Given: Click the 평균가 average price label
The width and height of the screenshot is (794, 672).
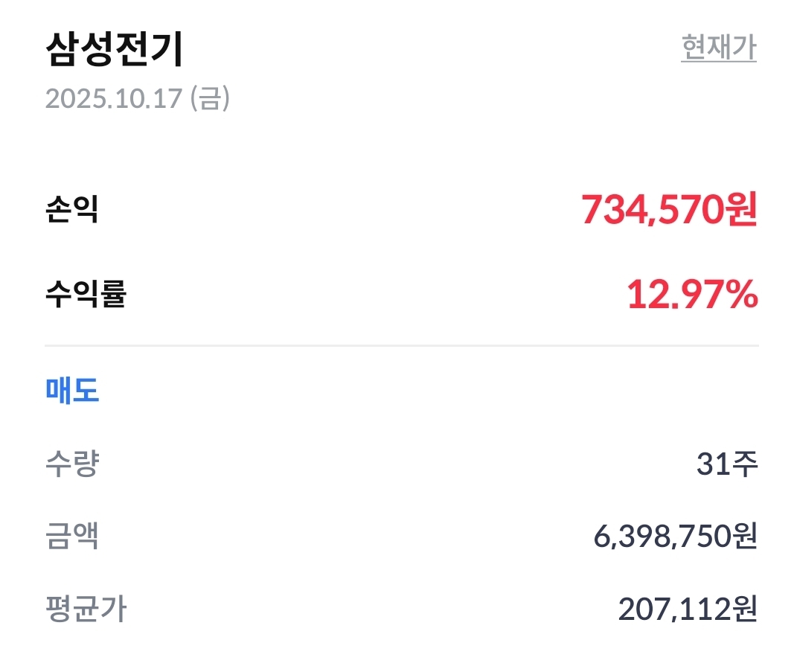Looking at the screenshot, I should (86, 609).
